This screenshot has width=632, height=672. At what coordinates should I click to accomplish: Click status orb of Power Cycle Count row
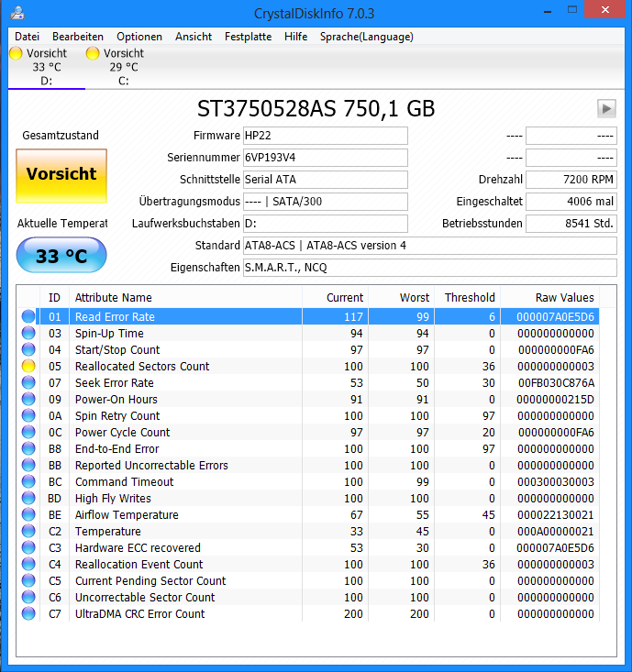28,432
